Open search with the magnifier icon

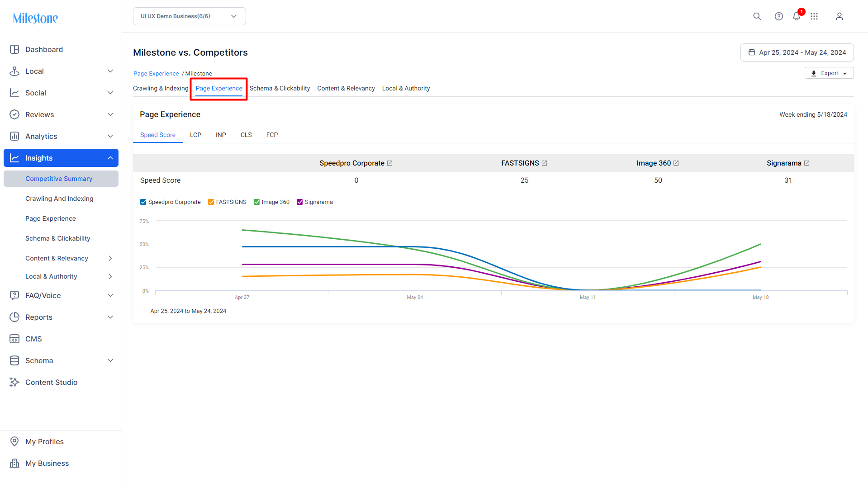[x=757, y=16]
